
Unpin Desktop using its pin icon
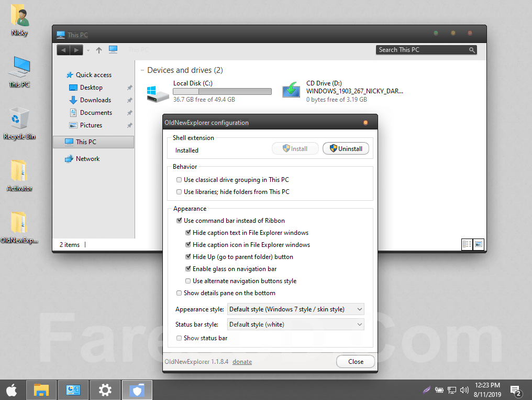point(129,88)
